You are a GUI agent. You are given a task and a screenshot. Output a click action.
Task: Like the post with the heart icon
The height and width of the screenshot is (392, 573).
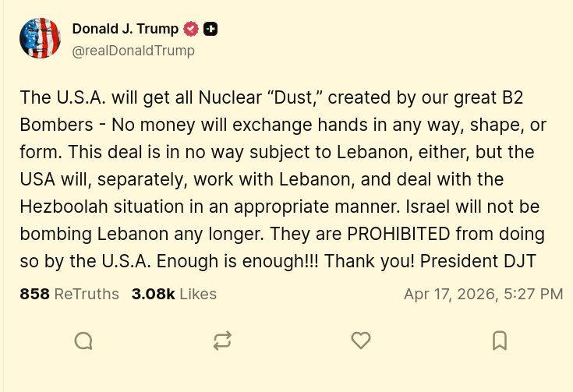tap(360, 341)
